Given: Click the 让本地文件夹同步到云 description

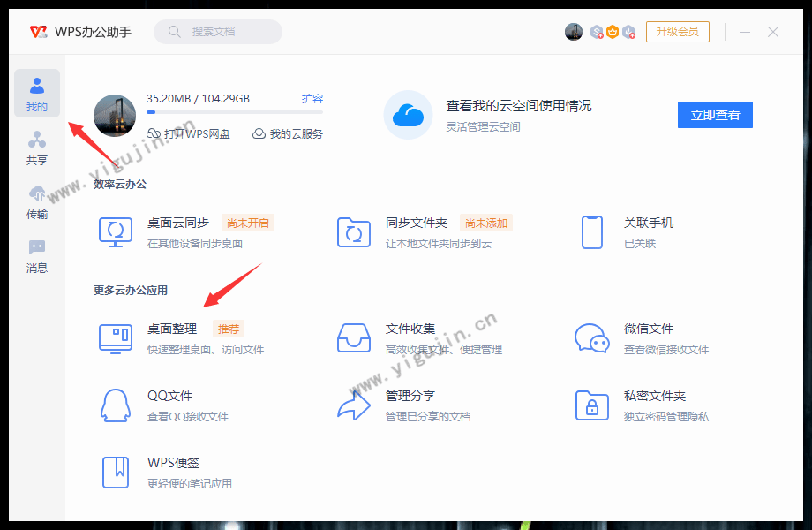Looking at the screenshot, I should coord(439,244).
